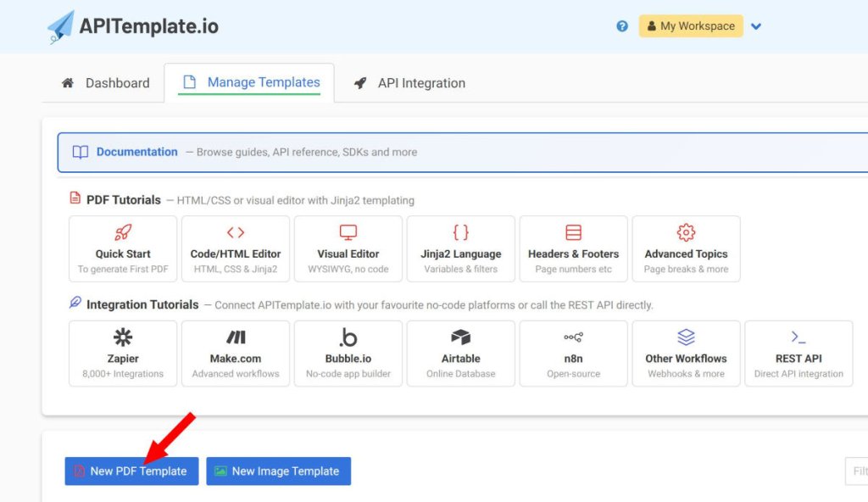Click the Dashboard home icon
The width and height of the screenshot is (868, 502).
(x=68, y=83)
